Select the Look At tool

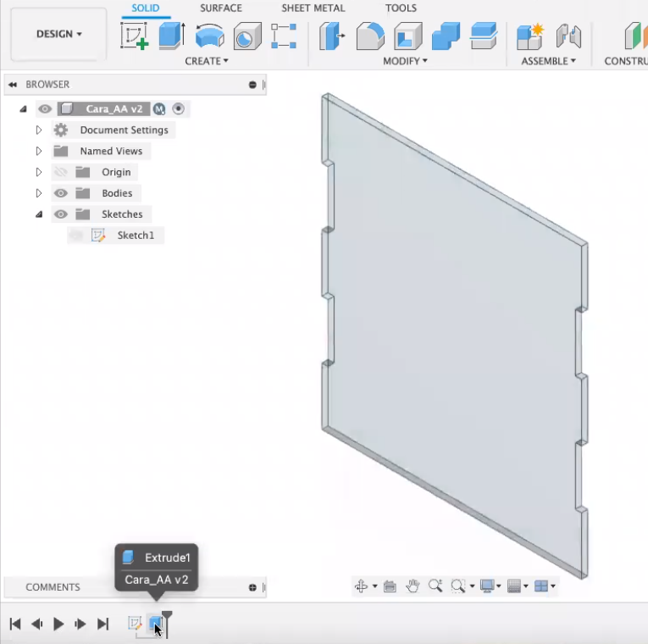(390, 586)
